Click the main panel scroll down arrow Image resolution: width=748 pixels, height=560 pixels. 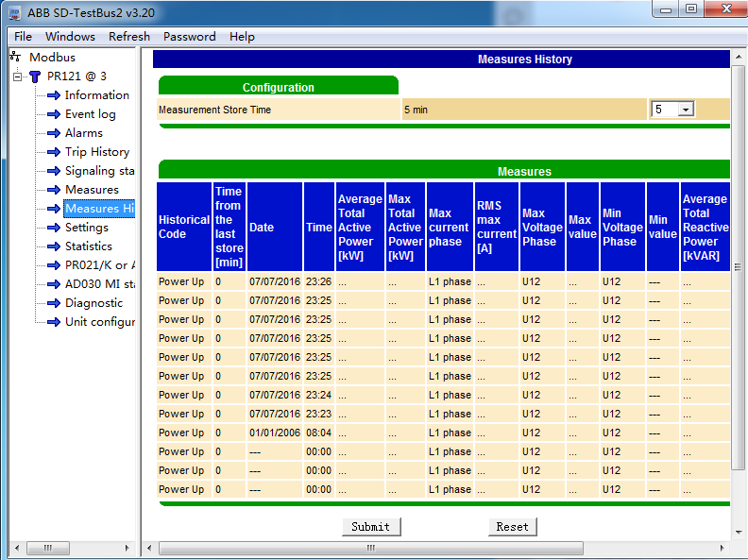[738, 532]
